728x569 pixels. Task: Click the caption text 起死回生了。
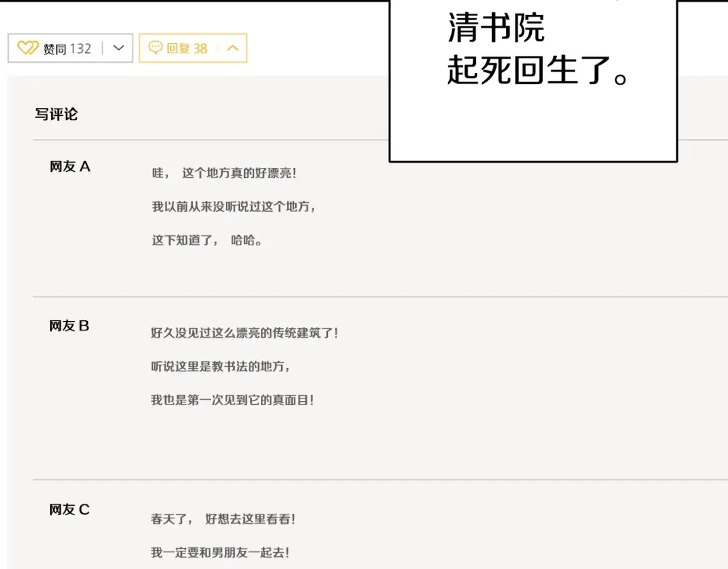click(538, 69)
